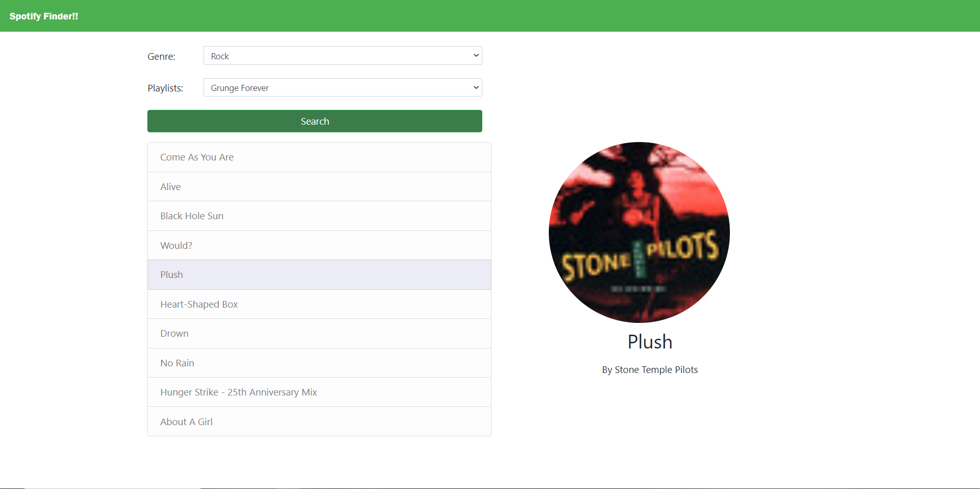Select the highlighted Plush track row
Image resolution: width=980 pixels, height=489 pixels.
(319, 275)
